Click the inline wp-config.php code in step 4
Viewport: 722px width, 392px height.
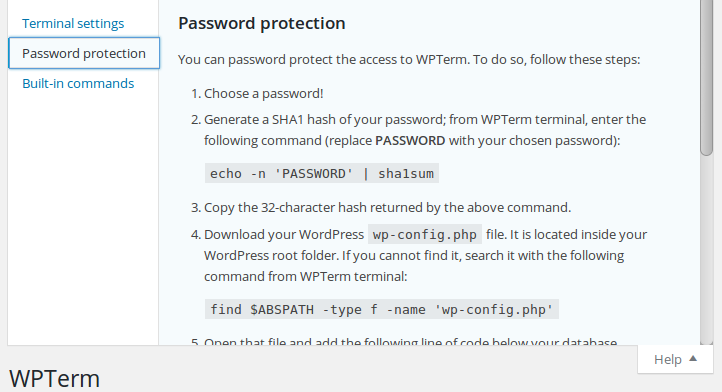425,234
